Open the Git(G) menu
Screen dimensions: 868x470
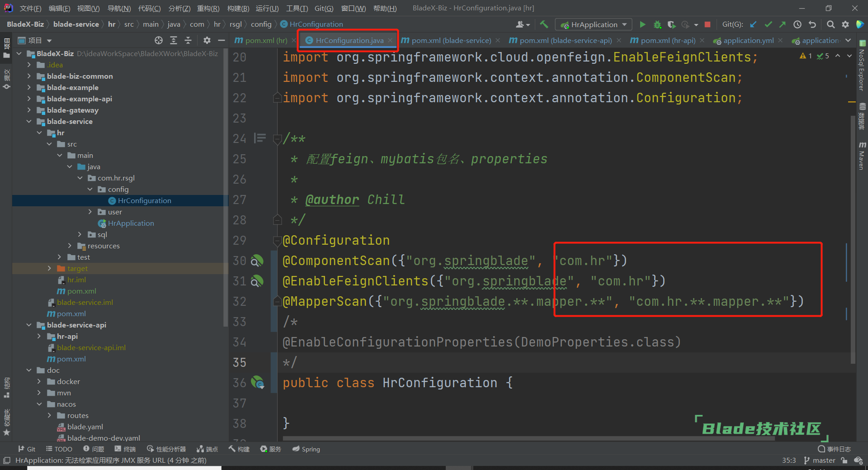pos(324,8)
